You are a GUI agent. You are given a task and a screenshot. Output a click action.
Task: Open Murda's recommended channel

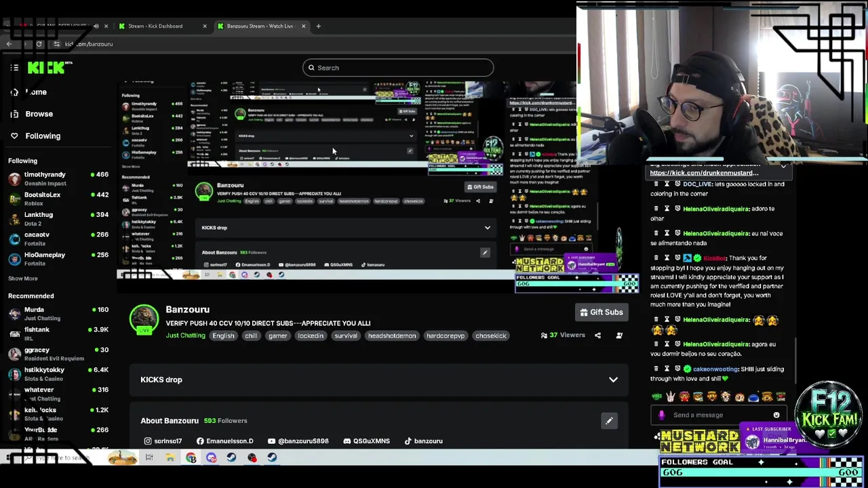coord(58,313)
